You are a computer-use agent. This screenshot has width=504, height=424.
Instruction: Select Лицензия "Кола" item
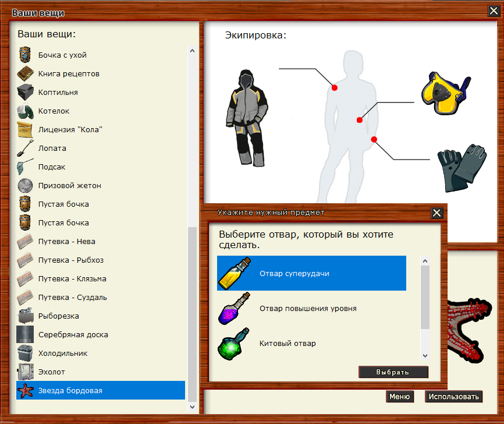[x=70, y=130]
